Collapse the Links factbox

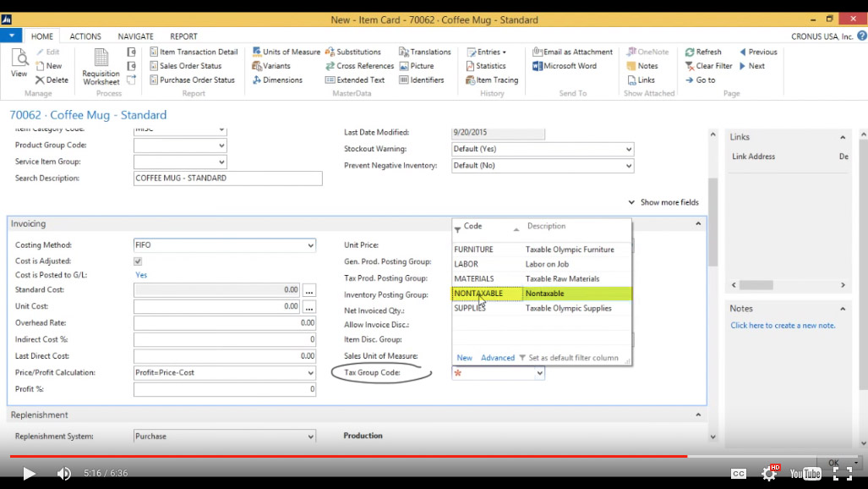[x=843, y=137]
